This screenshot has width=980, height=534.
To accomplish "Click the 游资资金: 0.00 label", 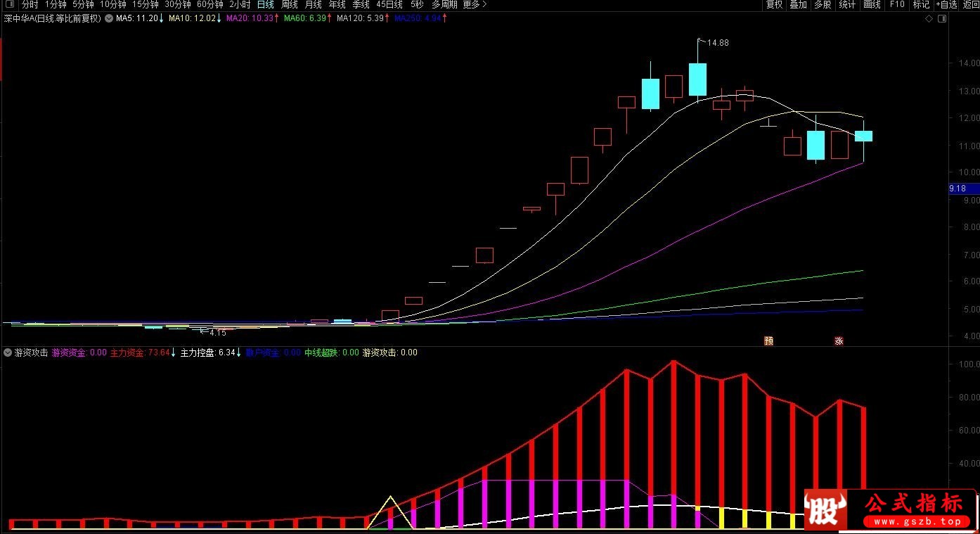I will click(x=79, y=352).
